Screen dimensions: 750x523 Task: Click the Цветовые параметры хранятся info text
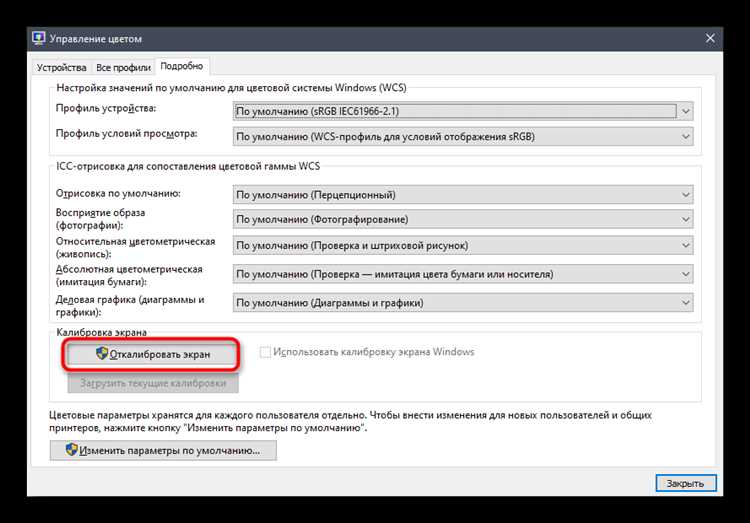pyautogui.click(x=350, y=421)
